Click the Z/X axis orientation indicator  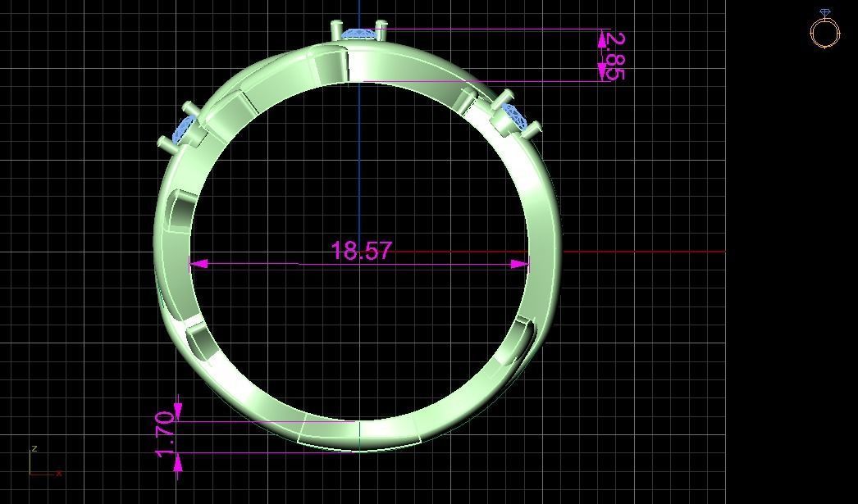point(45,461)
